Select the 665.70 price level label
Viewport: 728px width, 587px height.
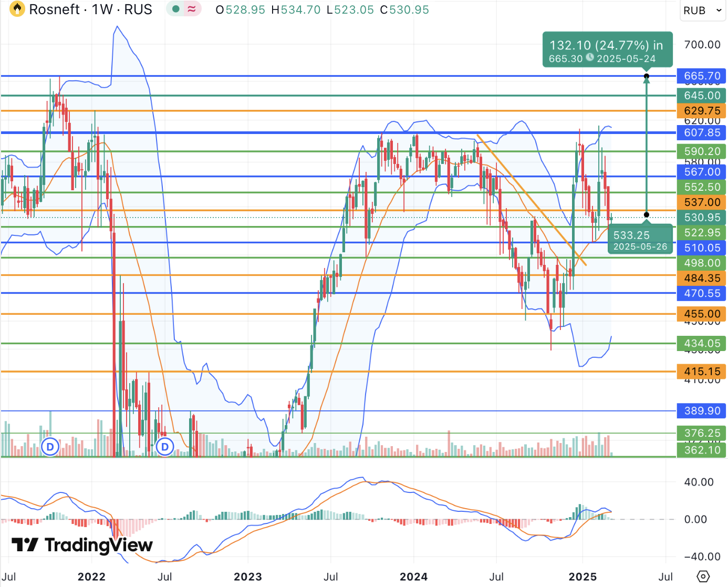pos(702,76)
